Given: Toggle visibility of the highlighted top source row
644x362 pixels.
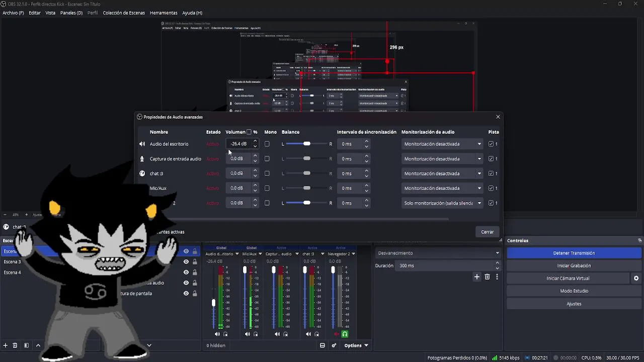Looking at the screenshot, I should 186,251.
